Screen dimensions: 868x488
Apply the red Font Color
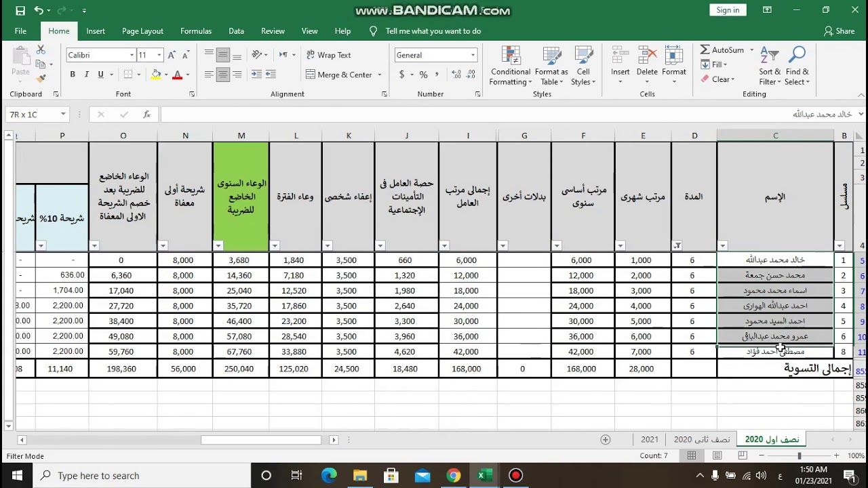[x=178, y=75]
